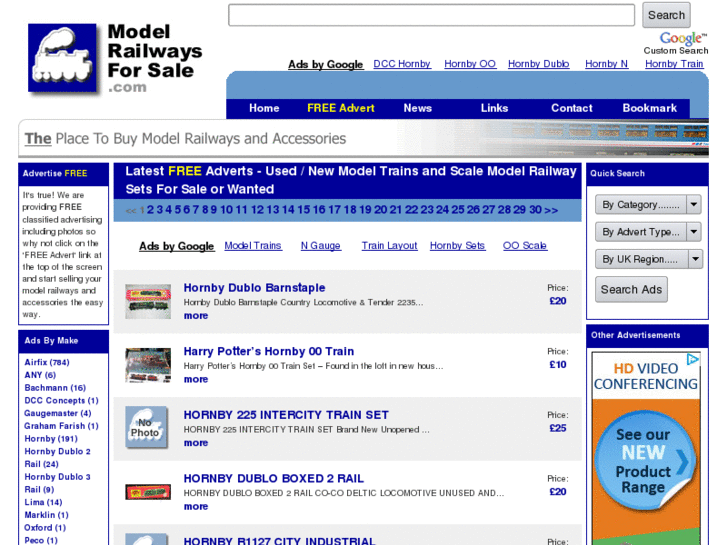Image resolution: width=727 pixels, height=545 pixels.
Task: Open the Links menu item
Action: click(x=494, y=108)
